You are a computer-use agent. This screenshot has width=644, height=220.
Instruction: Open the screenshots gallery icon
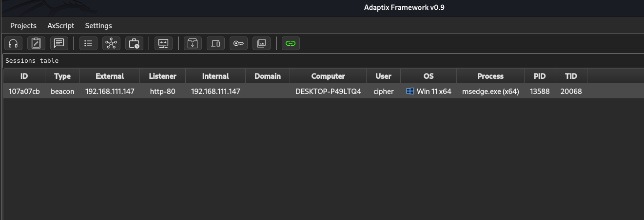click(x=261, y=43)
